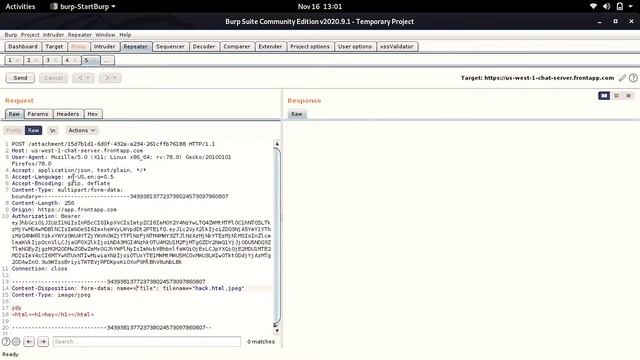640x360 pixels.
Task: Switch to the Intruder tab
Action: pos(104,47)
